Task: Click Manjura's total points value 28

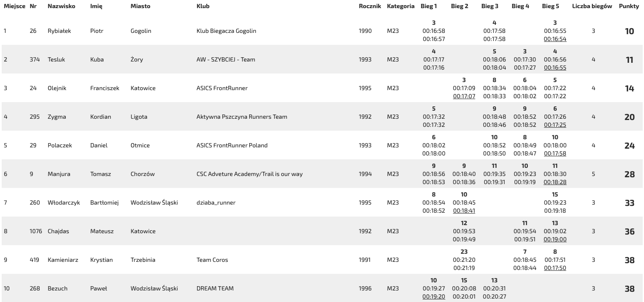Action: [x=629, y=174]
